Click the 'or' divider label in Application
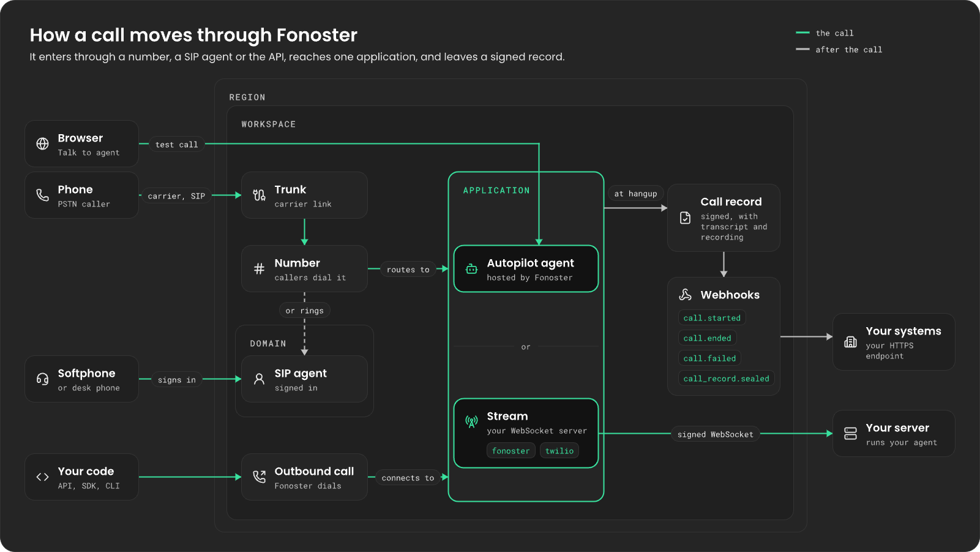 tap(526, 347)
